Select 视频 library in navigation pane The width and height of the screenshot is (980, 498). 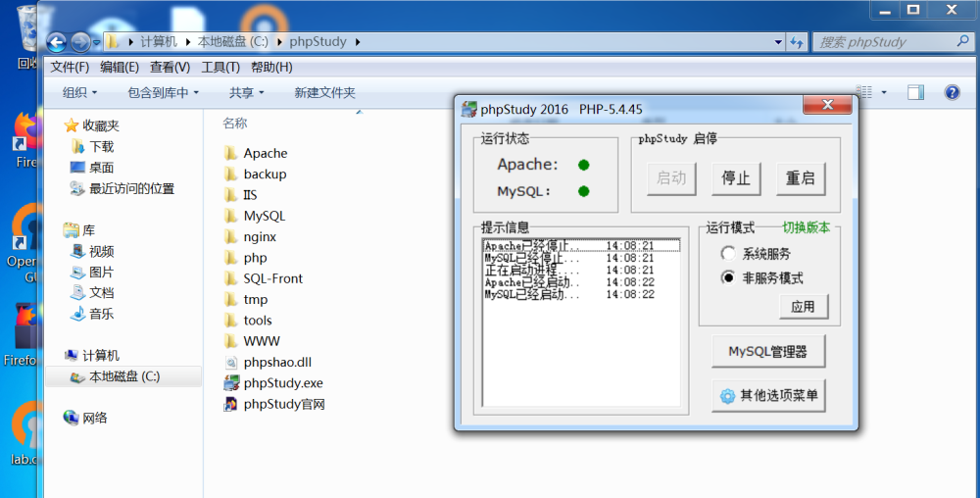(101, 251)
